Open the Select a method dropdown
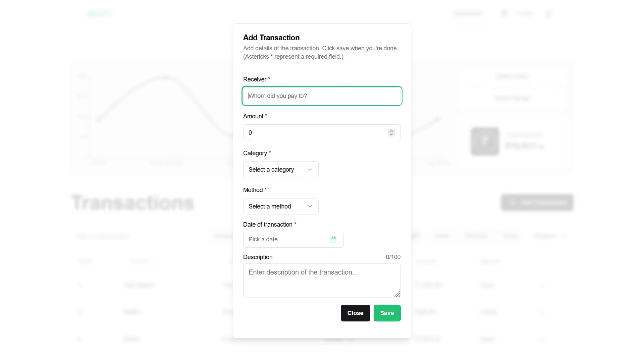Viewport: 644px width, 362px height. click(280, 206)
